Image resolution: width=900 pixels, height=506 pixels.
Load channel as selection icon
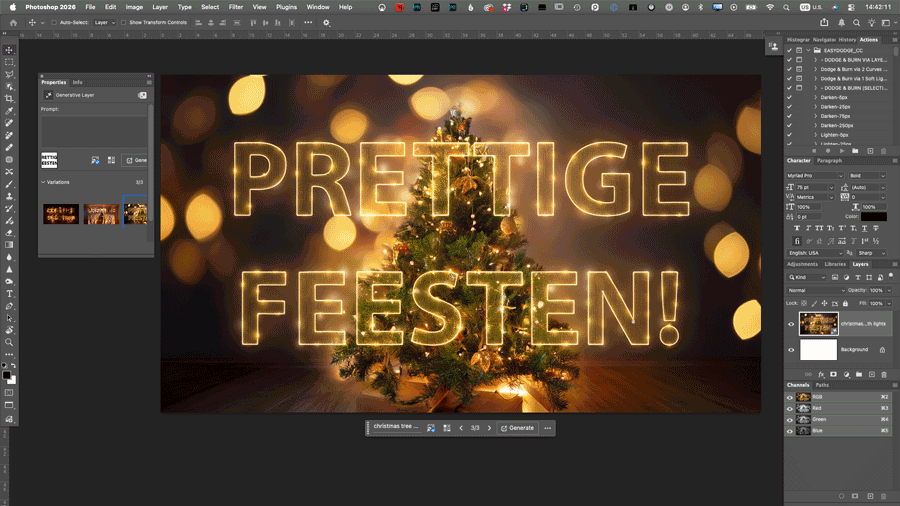[x=841, y=496]
